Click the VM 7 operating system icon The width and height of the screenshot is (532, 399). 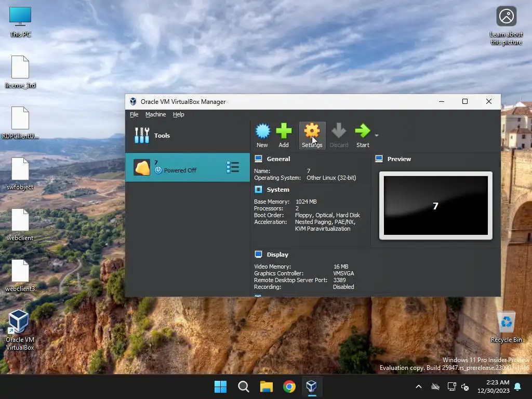(x=142, y=167)
